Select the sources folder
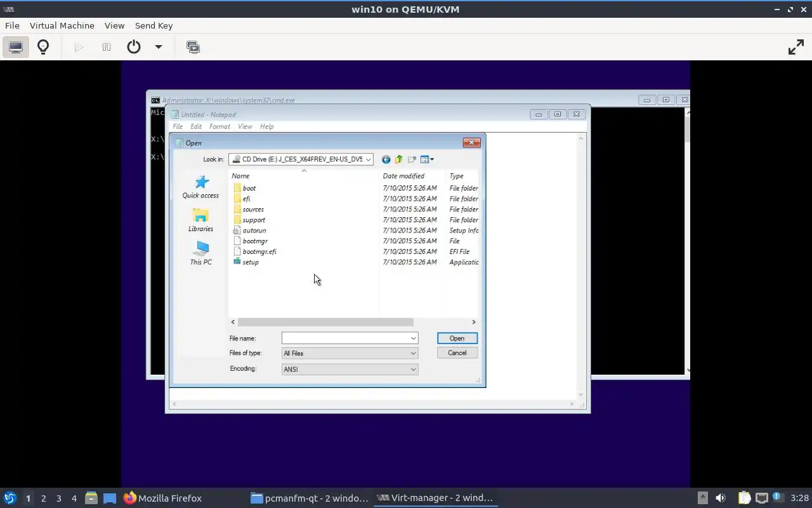 click(248, 209)
